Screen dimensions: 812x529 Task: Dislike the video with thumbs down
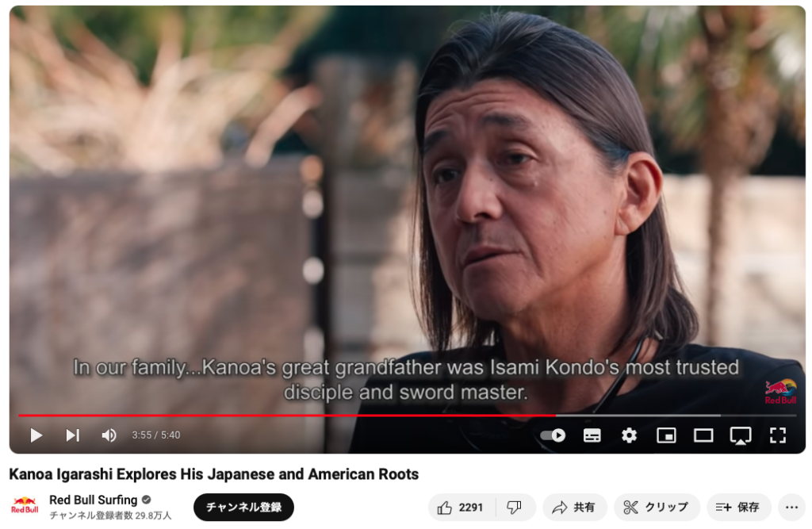pos(515,508)
